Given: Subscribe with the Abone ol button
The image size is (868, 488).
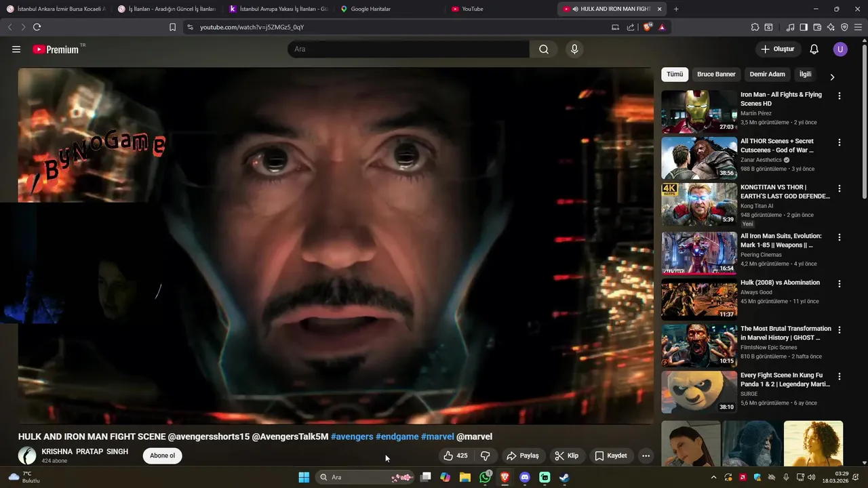Looking at the screenshot, I should (x=163, y=455).
